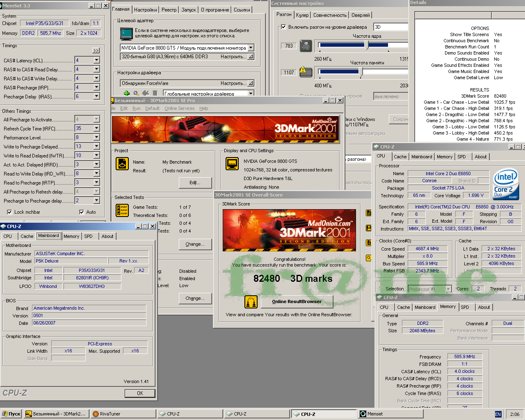The image size is (525, 420).
Task: Click the core clock (Частота ядра) slider thumb
Action: coord(367,46)
